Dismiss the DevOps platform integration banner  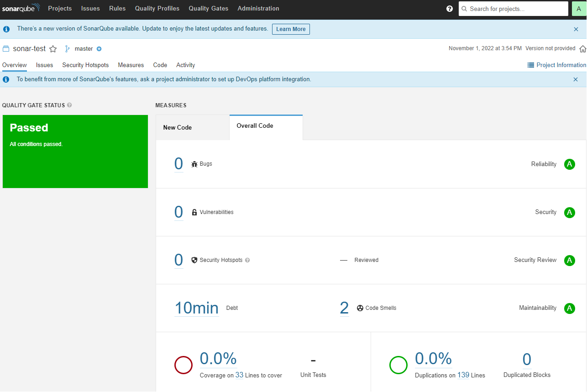click(x=576, y=79)
